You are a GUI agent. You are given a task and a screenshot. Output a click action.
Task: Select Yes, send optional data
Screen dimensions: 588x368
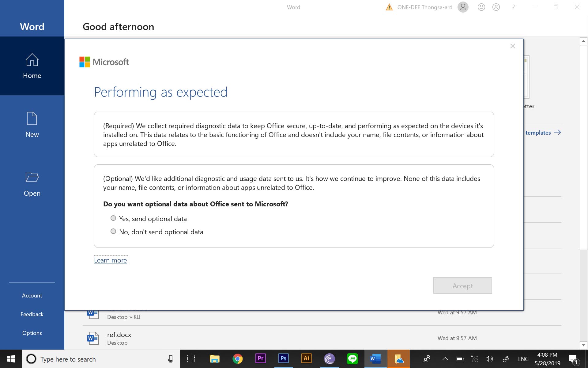[113, 218]
